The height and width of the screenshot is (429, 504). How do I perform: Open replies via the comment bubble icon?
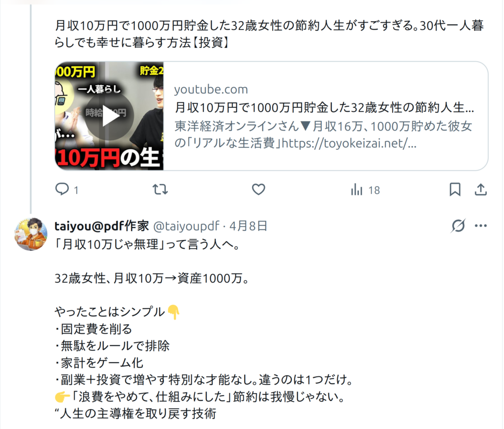coord(62,189)
